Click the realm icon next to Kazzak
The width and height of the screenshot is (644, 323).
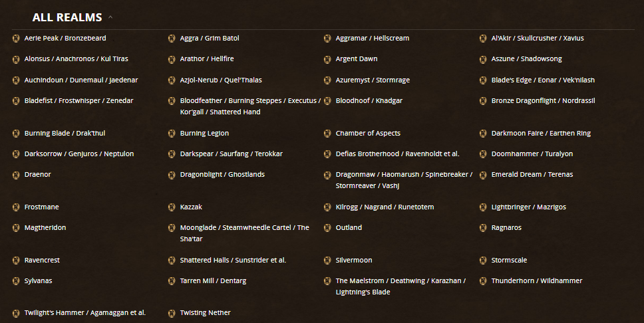click(172, 207)
